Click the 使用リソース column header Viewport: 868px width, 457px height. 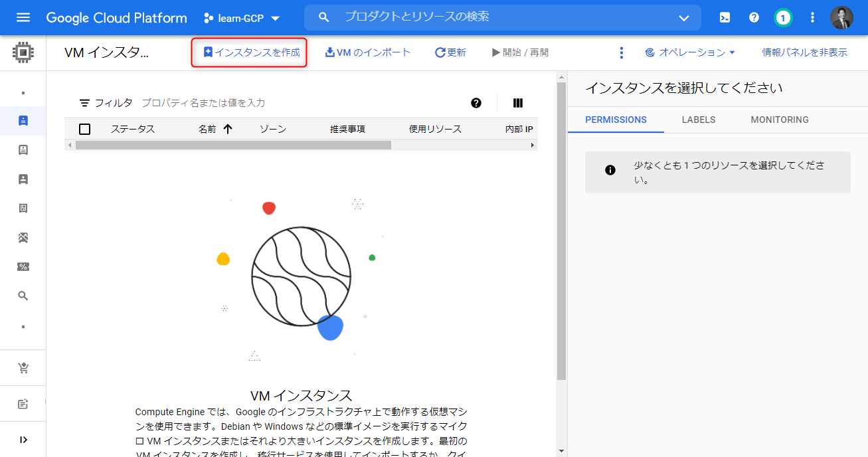tap(435, 129)
